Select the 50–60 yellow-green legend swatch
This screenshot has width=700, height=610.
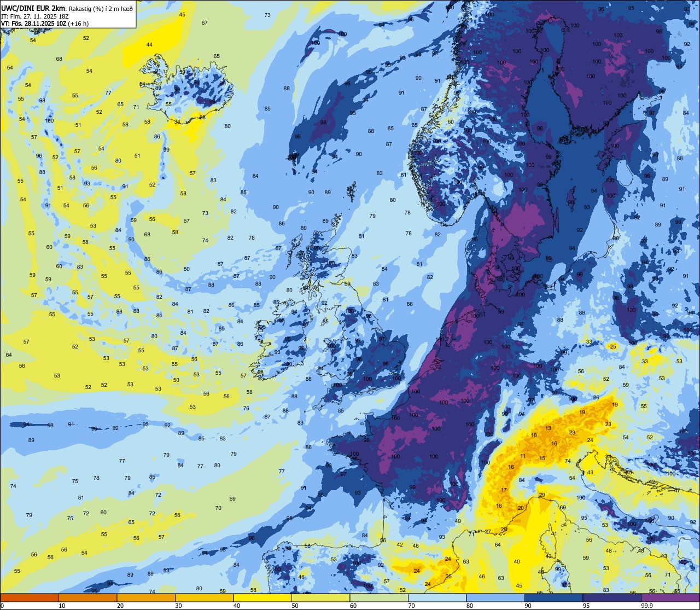(x=320, y=597)
